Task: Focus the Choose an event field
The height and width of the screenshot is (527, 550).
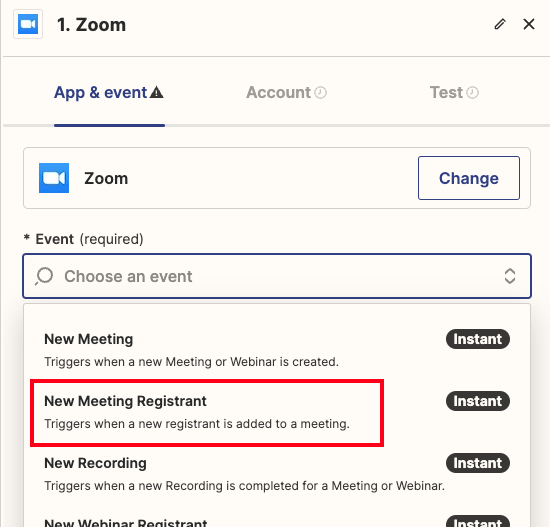Action: click(277, 276)
